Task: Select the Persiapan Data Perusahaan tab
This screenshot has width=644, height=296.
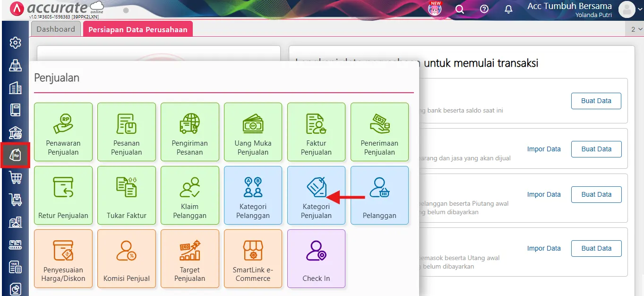Action: click(137, 28)
